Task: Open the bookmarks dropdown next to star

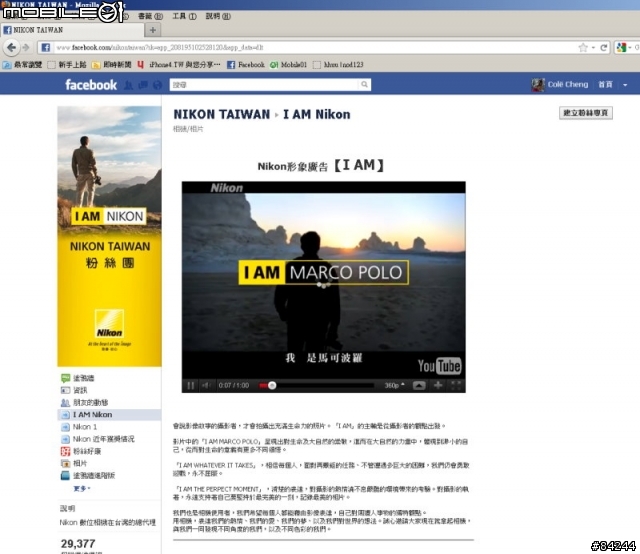Action: coord(593,48)
